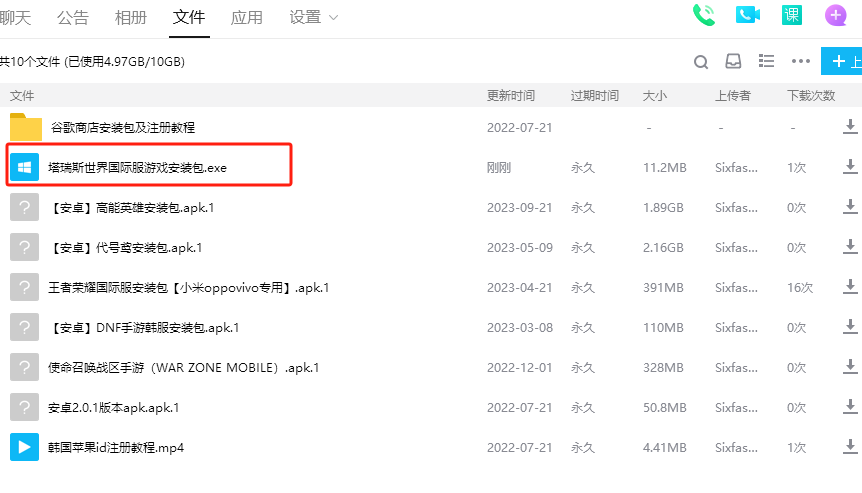Open the 谷歌商店安装包及注册教程 folder
862x493 pixels.
122,127
